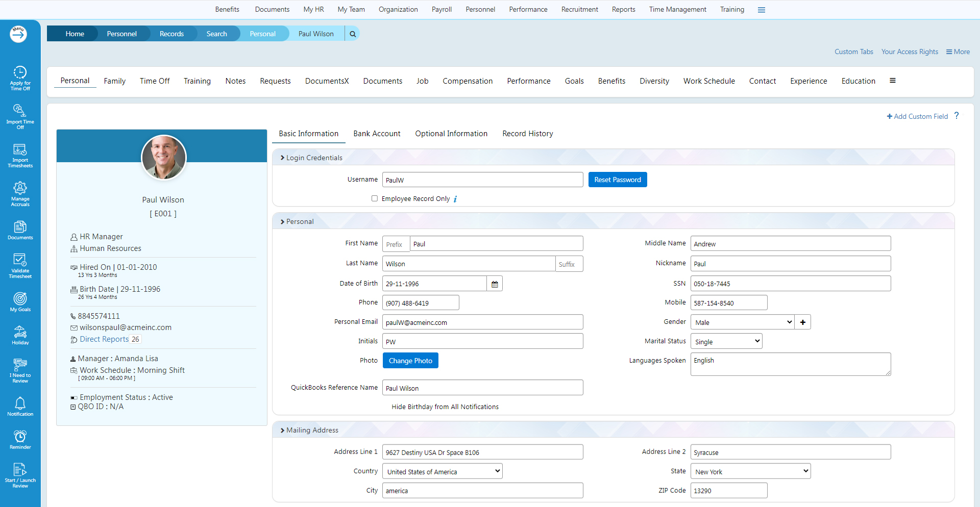Click the plus button beside Gender
Image resolution: width=980 pixels, height=507 pixels.
[803, 322]
